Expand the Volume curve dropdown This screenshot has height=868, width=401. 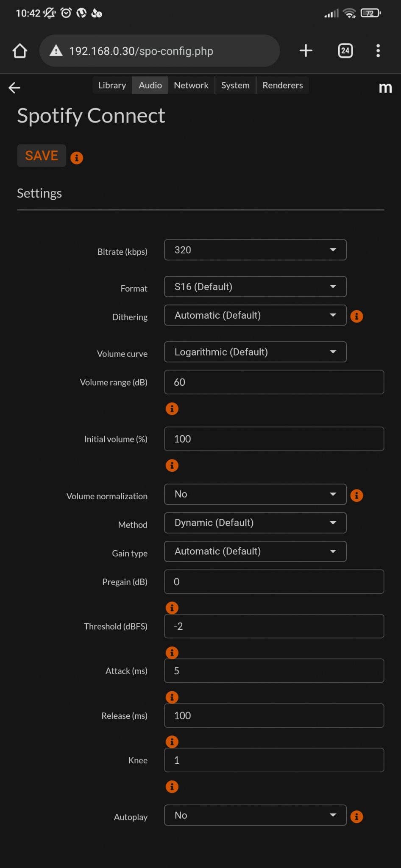[x=255, y=352]
